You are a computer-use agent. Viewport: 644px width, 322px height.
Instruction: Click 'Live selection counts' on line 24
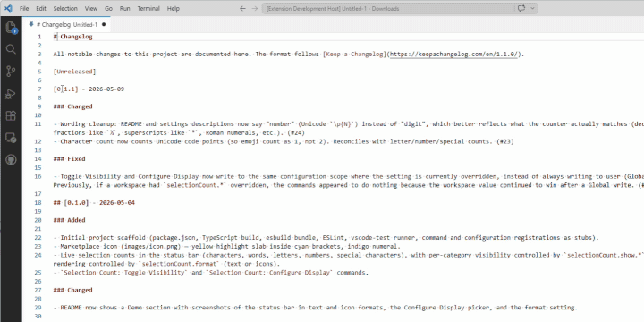[97, 255]
